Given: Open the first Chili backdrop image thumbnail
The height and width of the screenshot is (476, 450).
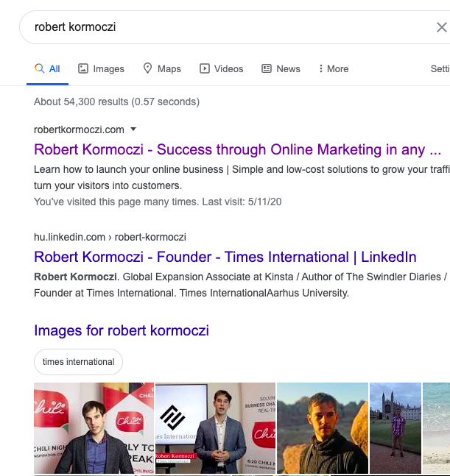Looking at the screenshot, I should click(94, 428).
